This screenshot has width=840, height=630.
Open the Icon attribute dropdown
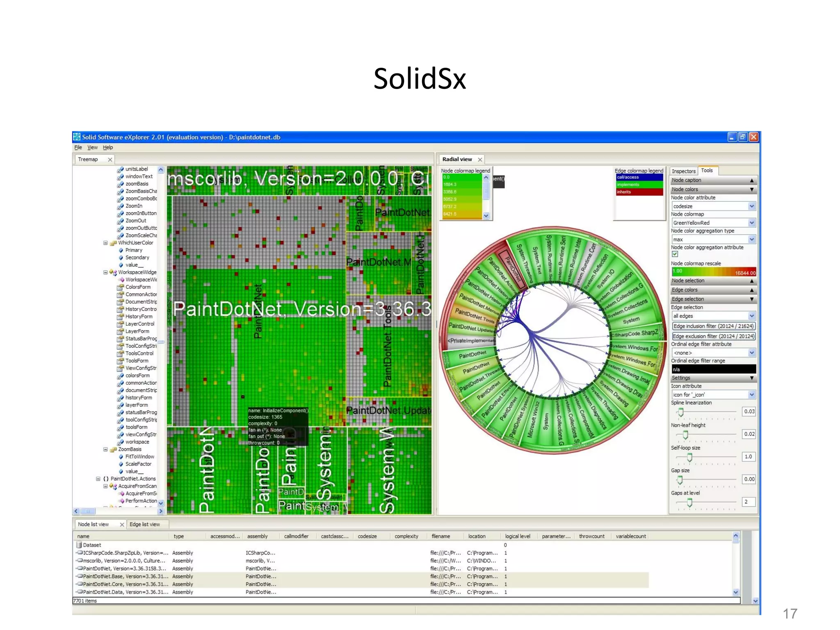click(x=752, y=395)
